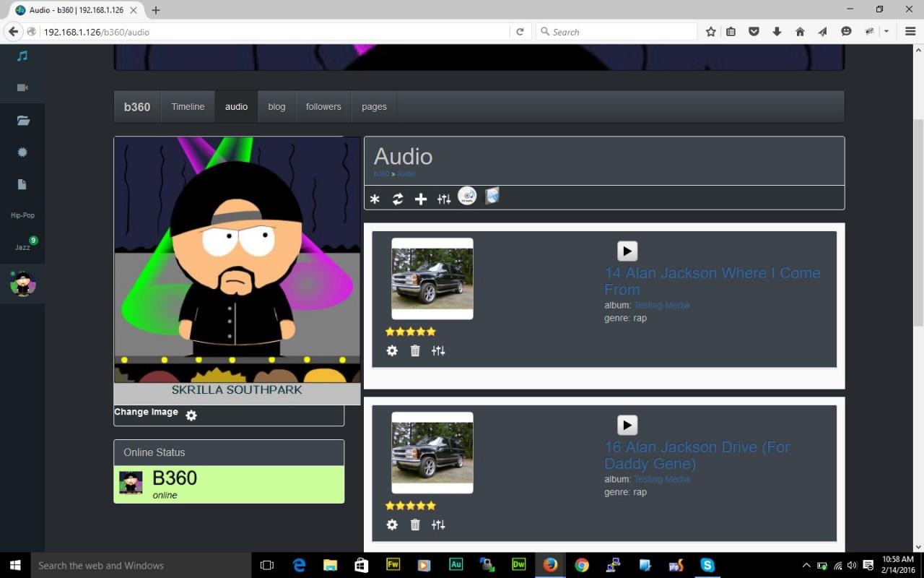
Task: Open the sliders icon in Audio toolbar
Action: tap(444, 199)
